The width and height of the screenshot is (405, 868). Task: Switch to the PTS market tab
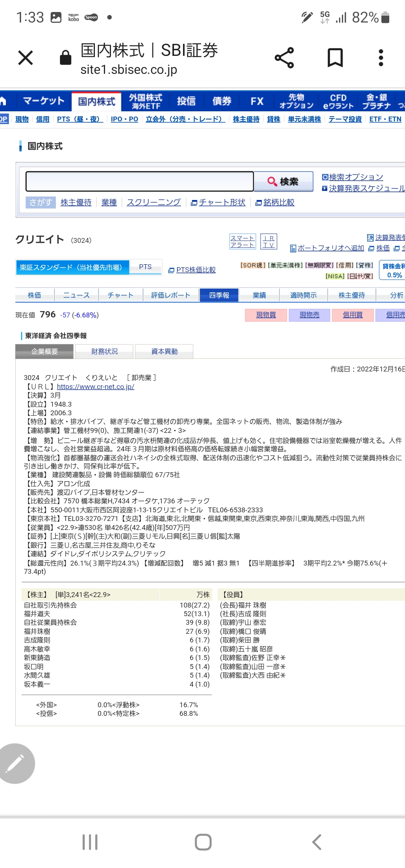pos(145,267)
